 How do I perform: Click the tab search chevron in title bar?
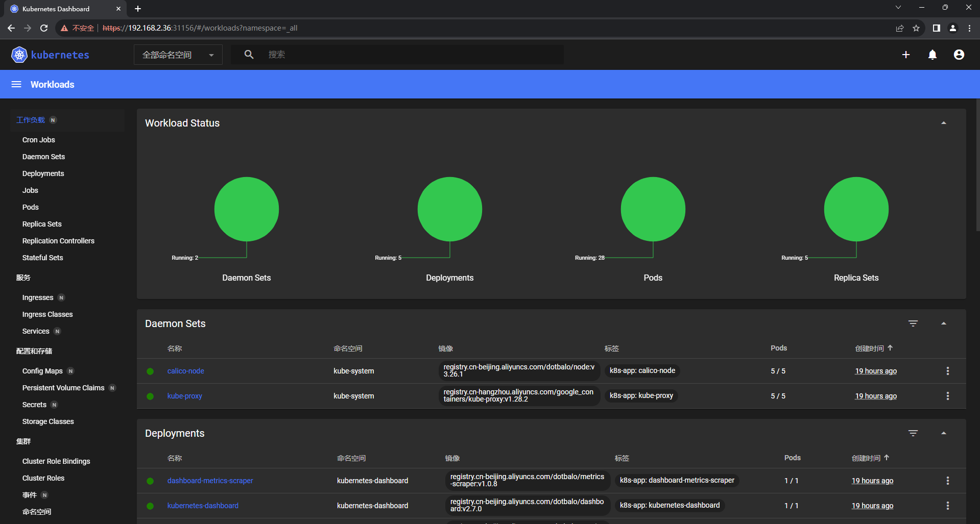click(898, 7)
